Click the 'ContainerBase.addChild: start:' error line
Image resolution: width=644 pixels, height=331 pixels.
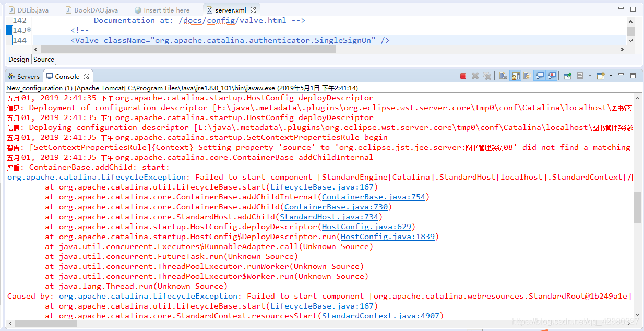[88, 167]
